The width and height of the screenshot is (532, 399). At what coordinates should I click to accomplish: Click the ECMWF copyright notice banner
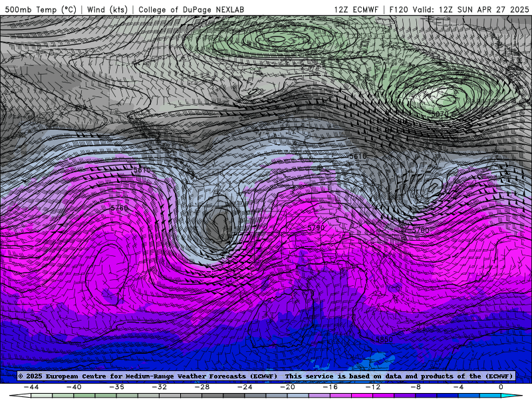(266, 376)
